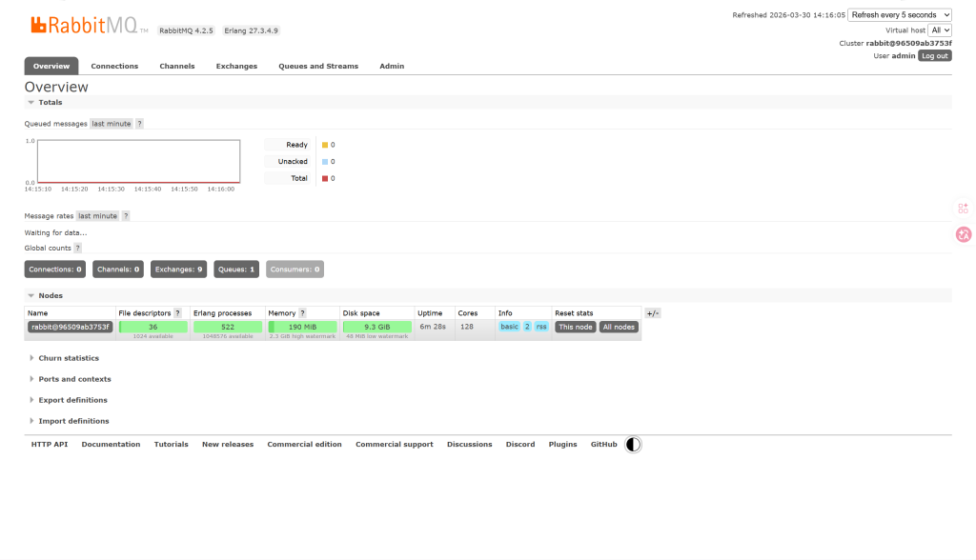Open the Global counts help icon
The width and height of the screenshot is (976, 560).
[x=78, y=248]
